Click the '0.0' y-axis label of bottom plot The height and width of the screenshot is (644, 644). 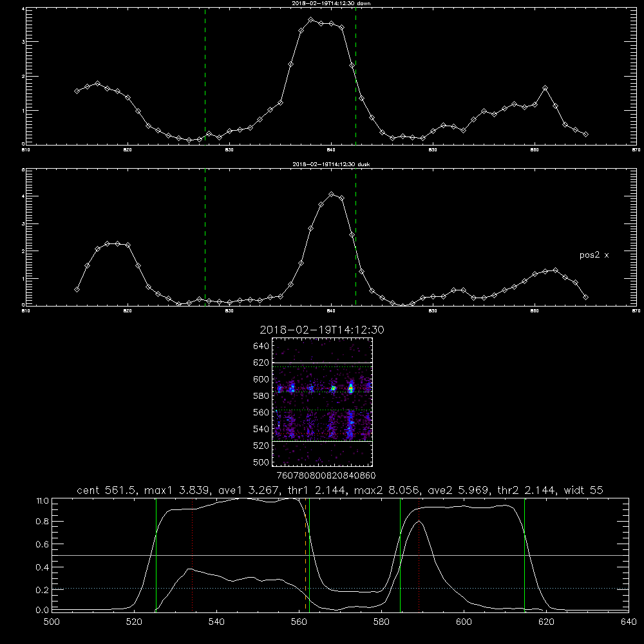coord(43,611)
